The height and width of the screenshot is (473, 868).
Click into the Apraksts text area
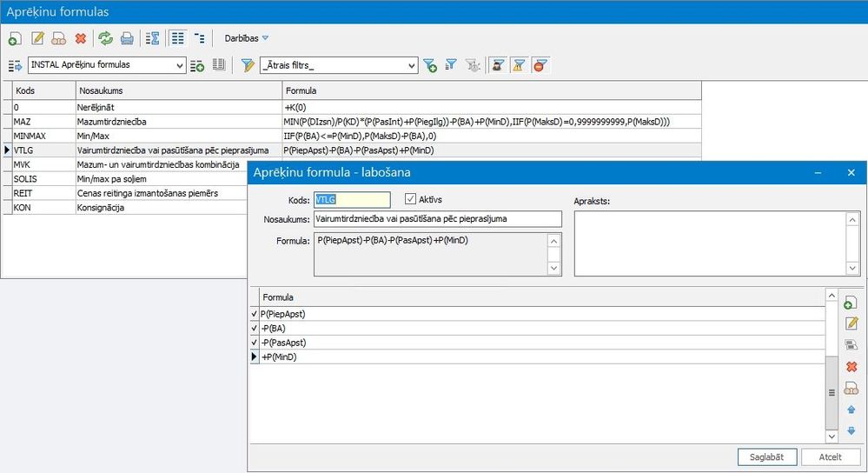(x=710, y=243)
